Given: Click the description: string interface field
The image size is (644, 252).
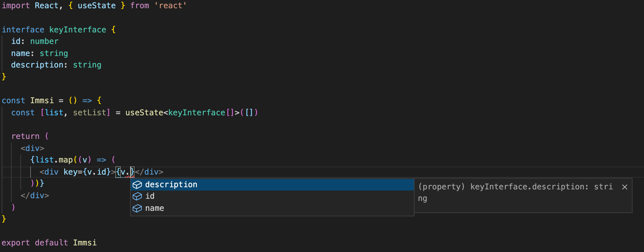Looking at the screenshot, I should [56, 65].
